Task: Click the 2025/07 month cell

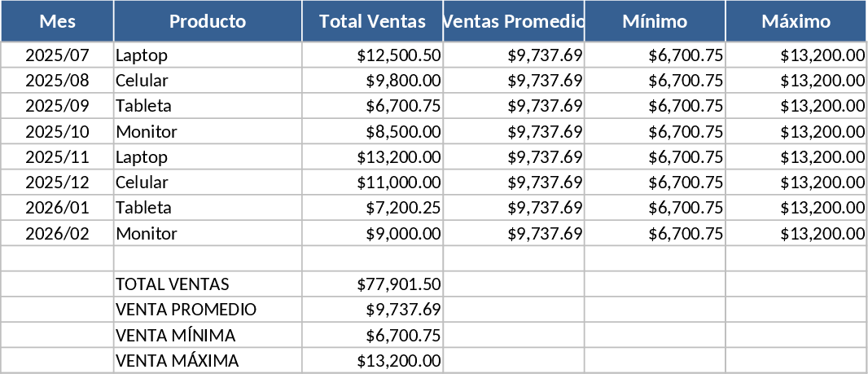Action: (57, 55)
